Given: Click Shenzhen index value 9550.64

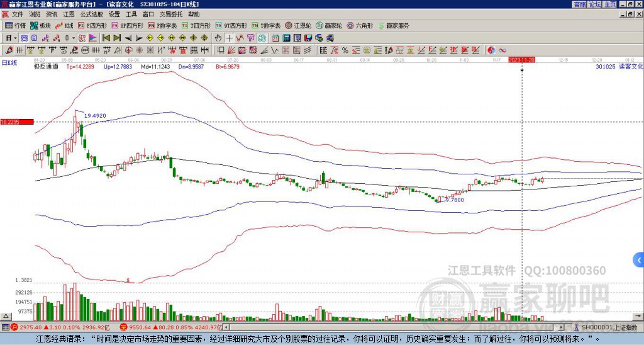Looking at the screenshot, I should point(139,327).
